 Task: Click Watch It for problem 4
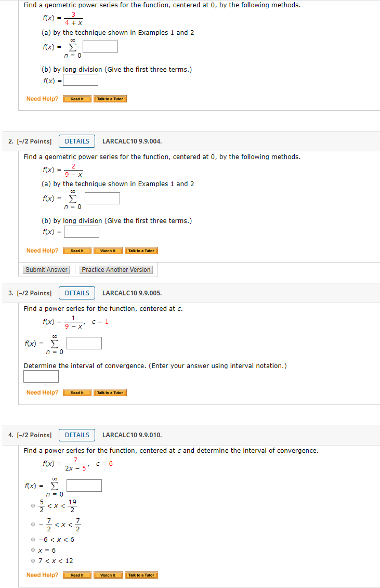[108, 574]
